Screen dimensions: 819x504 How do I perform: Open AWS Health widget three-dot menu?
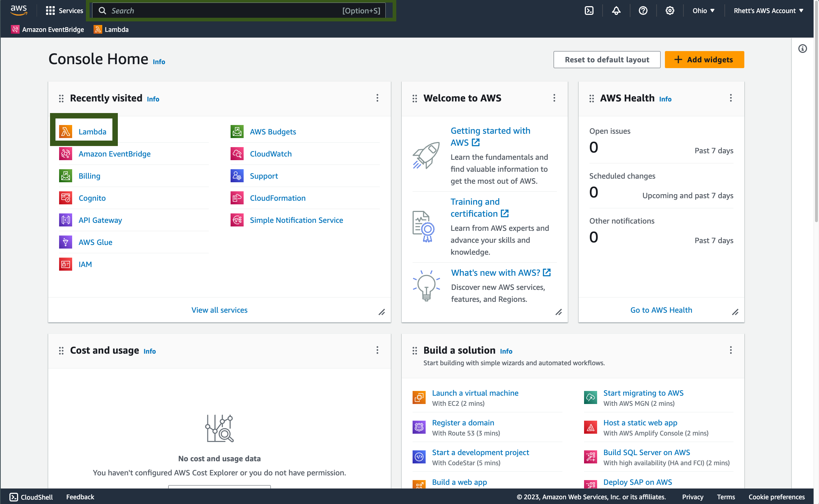pyautogui.click(x=731, y=98)
